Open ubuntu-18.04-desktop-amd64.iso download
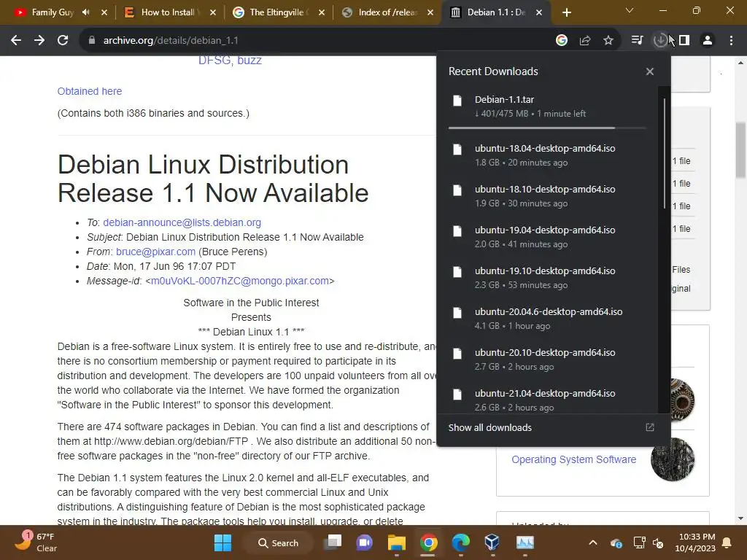Viewport: 747px width, 560px height. click(547, 155)
